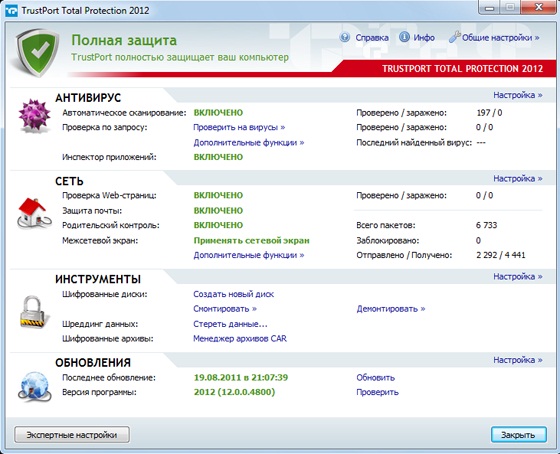The image size is (560, 454).
Task: Open Менеджер архивов CAR
Action: coord(240,339)
